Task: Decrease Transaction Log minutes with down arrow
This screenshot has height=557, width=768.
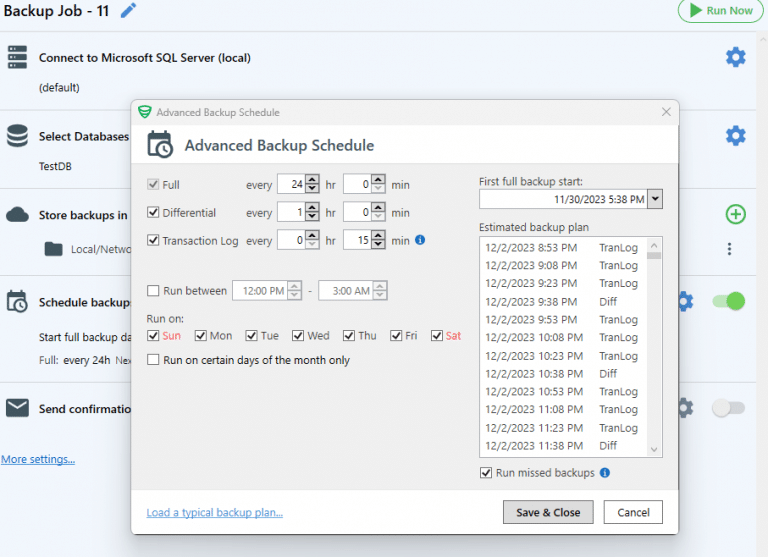Action: 379,244
